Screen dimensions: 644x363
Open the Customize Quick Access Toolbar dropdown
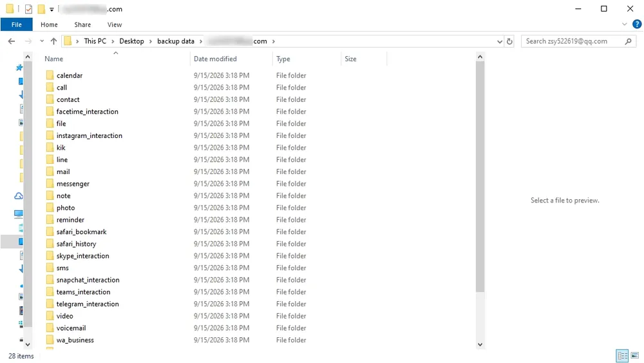point(52,10)
